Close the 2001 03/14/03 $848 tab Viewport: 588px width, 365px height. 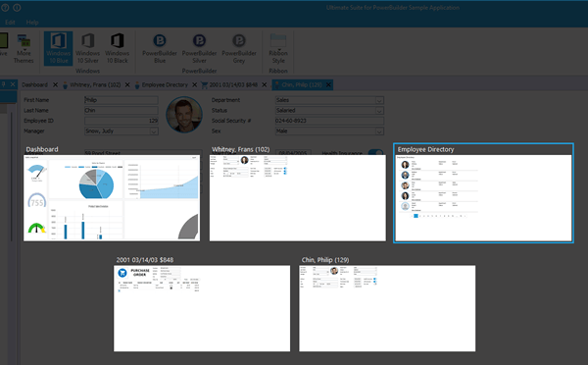coord(264,84)
